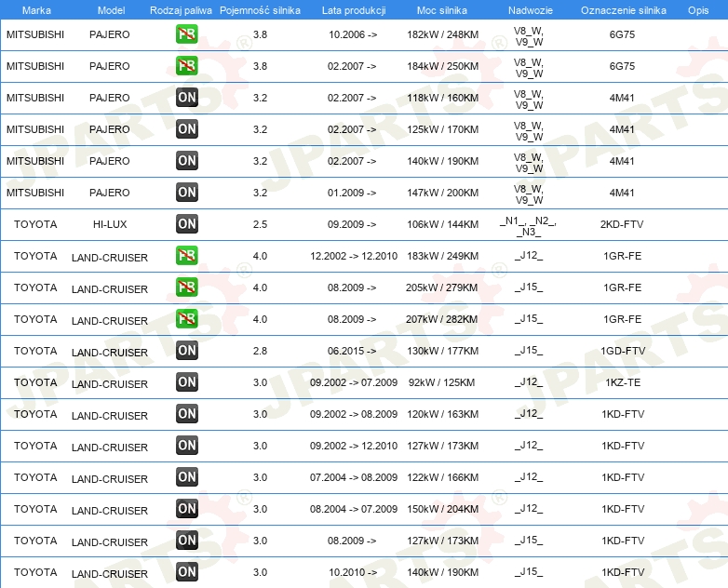Click the ON icon in Land-Cruiser 150kW row

[186, 508]
